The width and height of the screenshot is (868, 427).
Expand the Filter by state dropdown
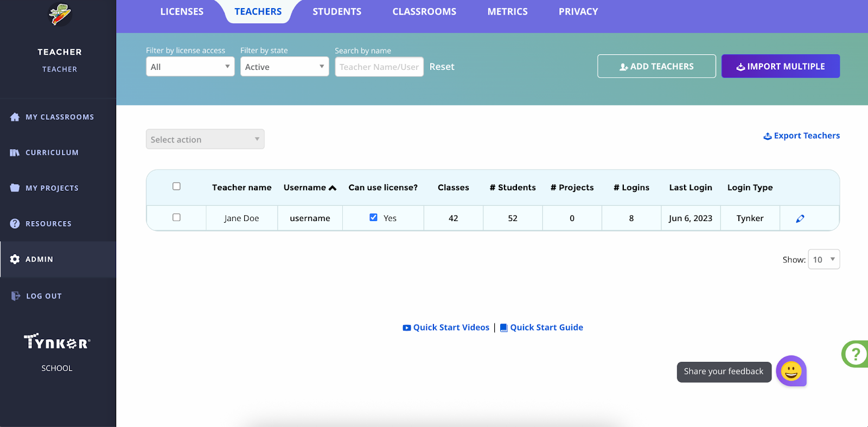pyautogui.click(x=284, y=67)
